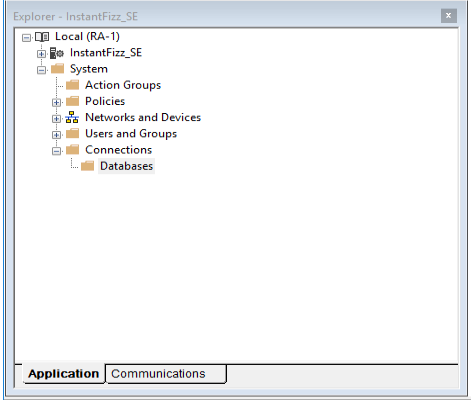Collapse the Connections folder
Viewport: 471px width, 400px height.
coord(56,151)
